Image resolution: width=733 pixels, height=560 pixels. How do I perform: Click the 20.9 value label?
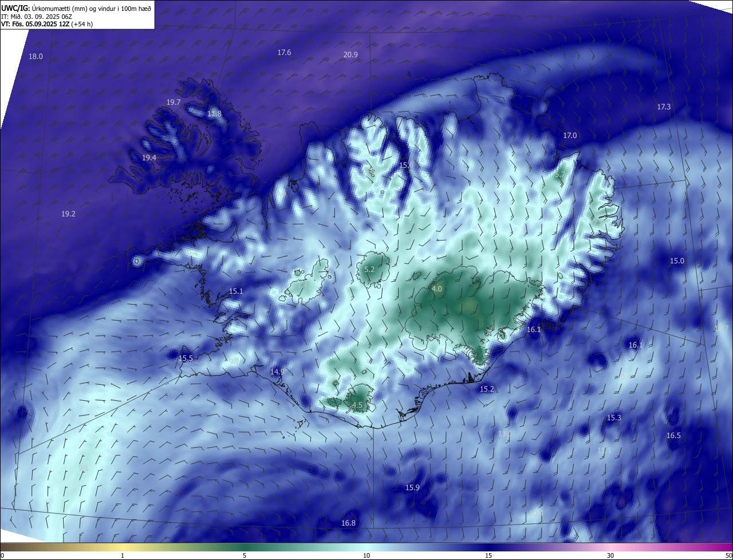[350, 54]
